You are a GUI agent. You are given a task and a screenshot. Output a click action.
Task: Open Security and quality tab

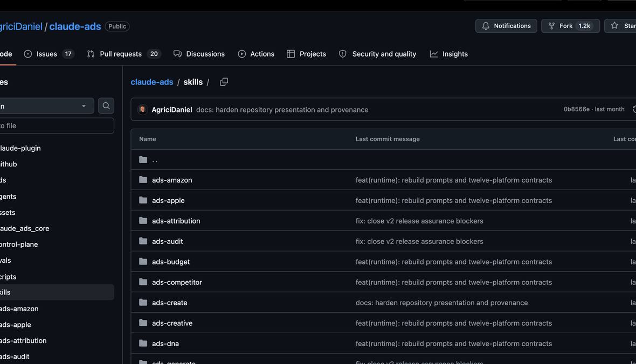(x=377, y=54)
